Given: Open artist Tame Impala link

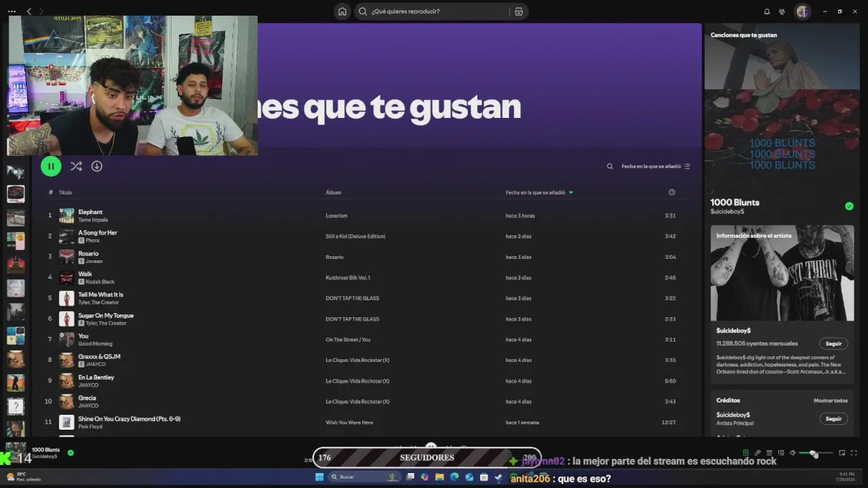Looking at the screenshot, I should (93, 220).
